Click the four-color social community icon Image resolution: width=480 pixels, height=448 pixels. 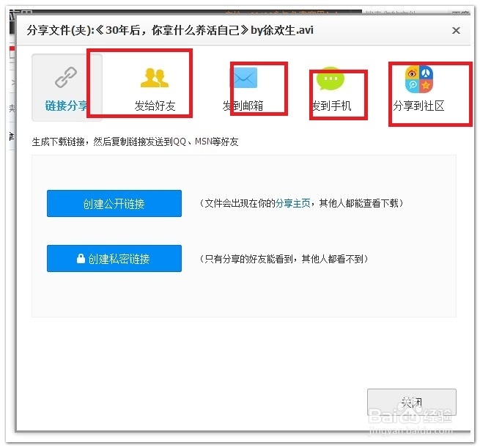[419, 79]
